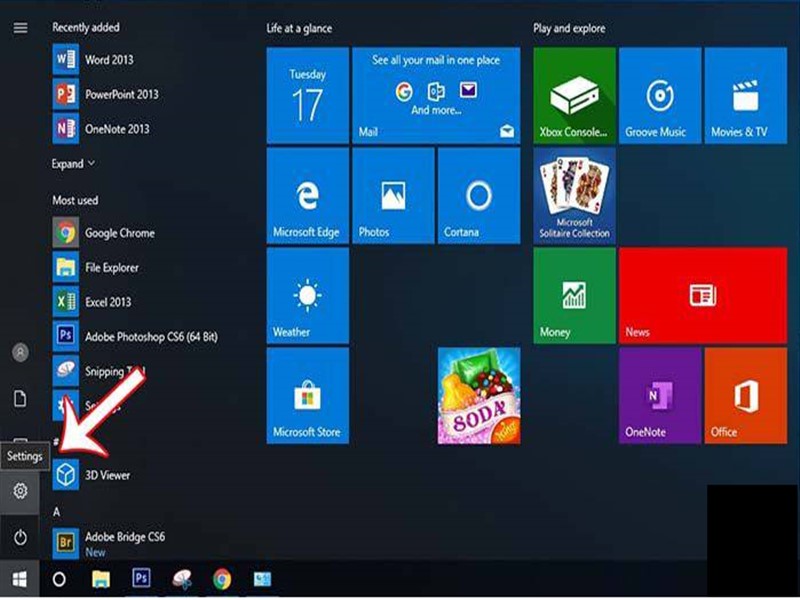Launch the Groove Music tile

coord(660,95)
